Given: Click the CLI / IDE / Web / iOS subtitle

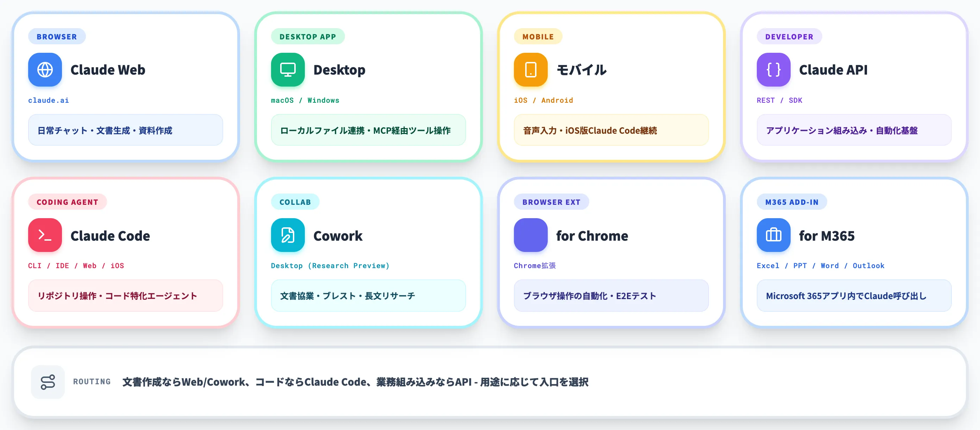Looking at the screenshot, I should point(76,266).
